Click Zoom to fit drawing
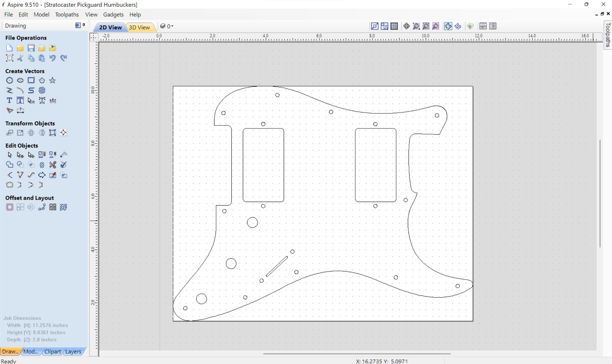The width and height of the screenshot is (612, 364). pyautogui.click(x=426, y=26)
